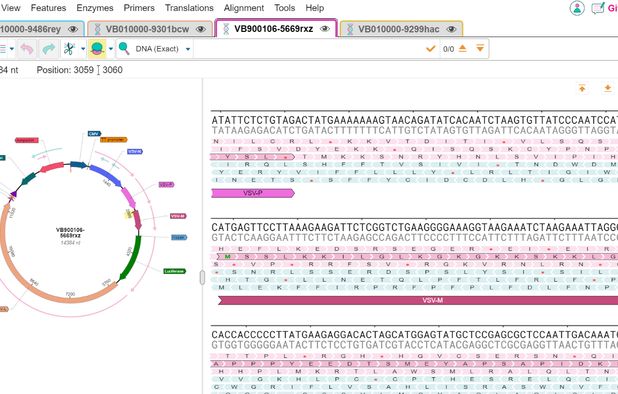Click the pane splitter handle between map and sequence
The width and height of the screenshot is (618, 394).
point(202,277)
